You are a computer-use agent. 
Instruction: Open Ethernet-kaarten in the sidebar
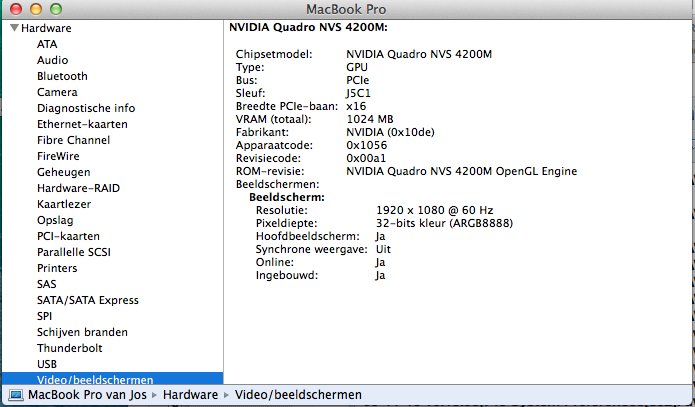[82, 124]
